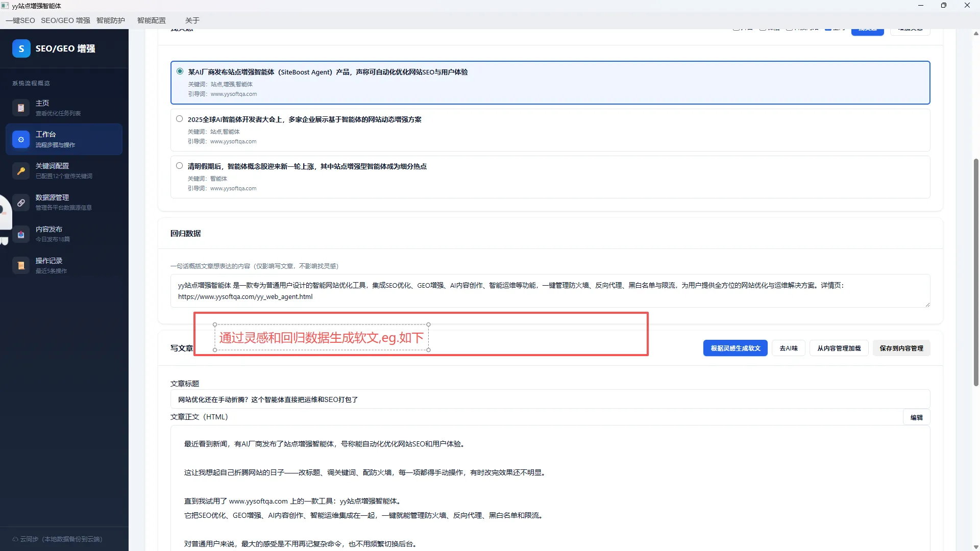Click the scrollbar up arrow
The image size is (980, 551).
(976, 34)
